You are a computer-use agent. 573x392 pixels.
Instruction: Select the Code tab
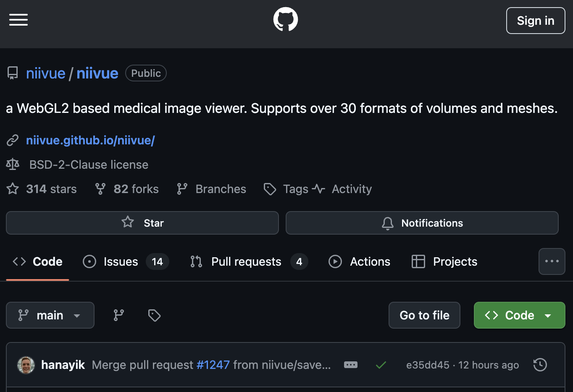pos(37,261)
